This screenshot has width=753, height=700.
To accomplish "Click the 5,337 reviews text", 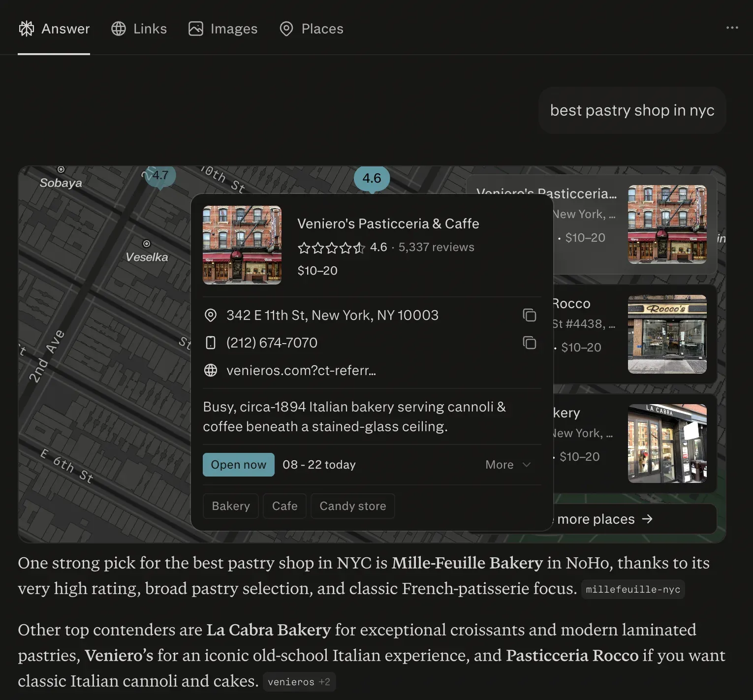I will (x=437, y=247).
